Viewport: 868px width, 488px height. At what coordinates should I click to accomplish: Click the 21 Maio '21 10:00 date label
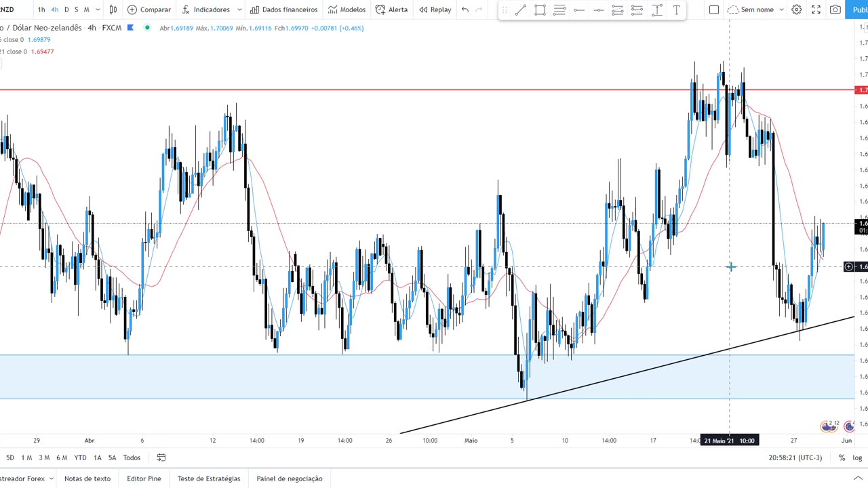(729, 441)
